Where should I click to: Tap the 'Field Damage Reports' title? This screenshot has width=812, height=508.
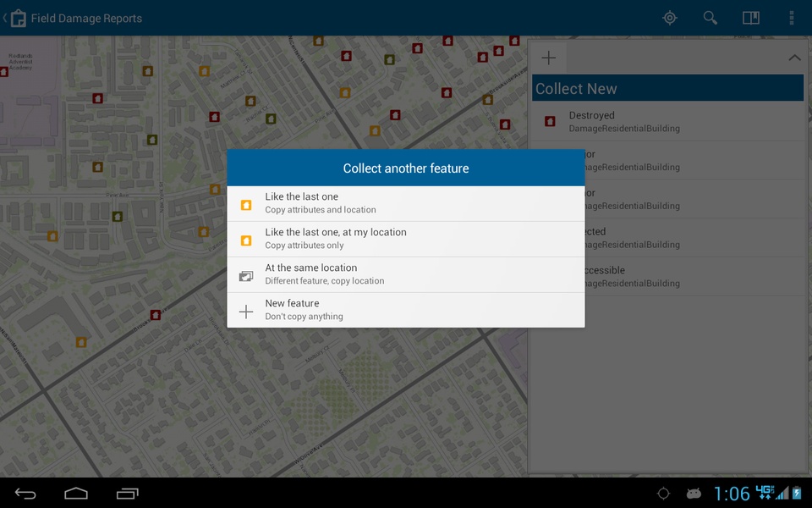[x=86, y=18]
